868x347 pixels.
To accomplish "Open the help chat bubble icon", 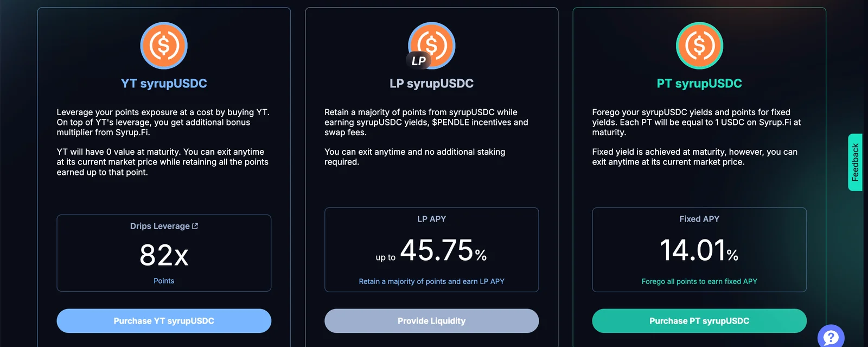I will point(831,337).
